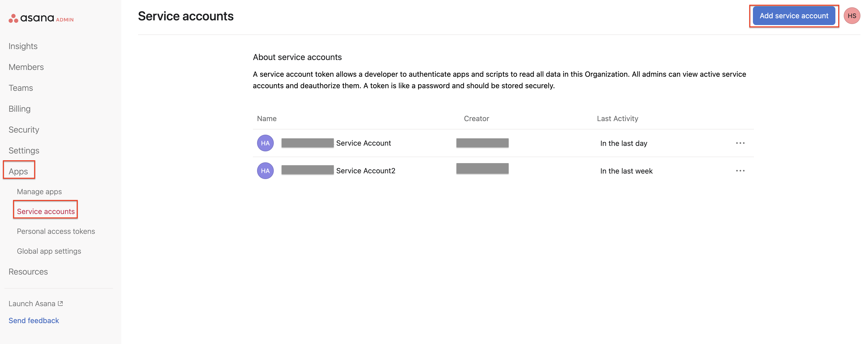The image size is (868, 344).
Task: Open Personal access tokens page
Action: click(x=56, y=232)
